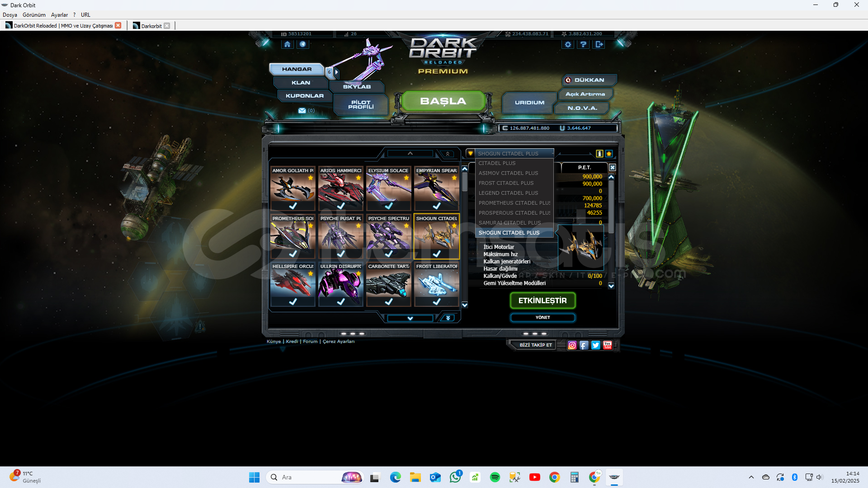Image resolution: width=868 pixels, height=488 pixels.
Task: Click the info 'i' icon
Action: pos(599,154)
